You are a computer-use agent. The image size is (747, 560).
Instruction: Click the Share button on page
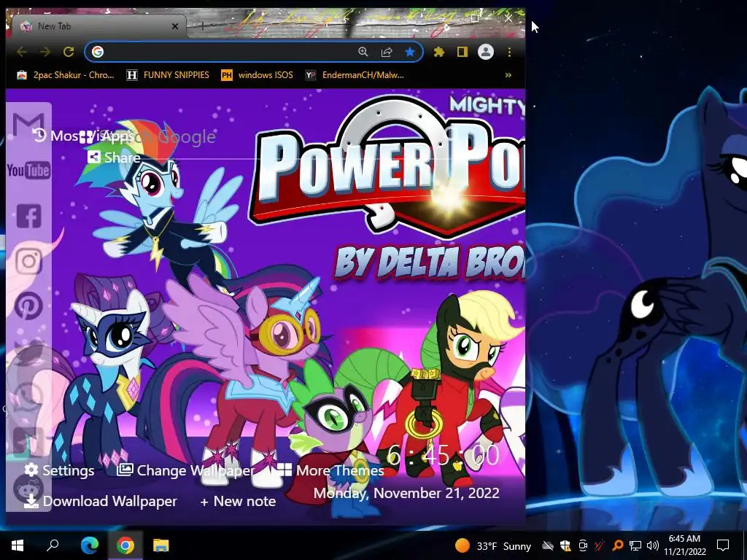pyautogui.click(x=114, y=157)
